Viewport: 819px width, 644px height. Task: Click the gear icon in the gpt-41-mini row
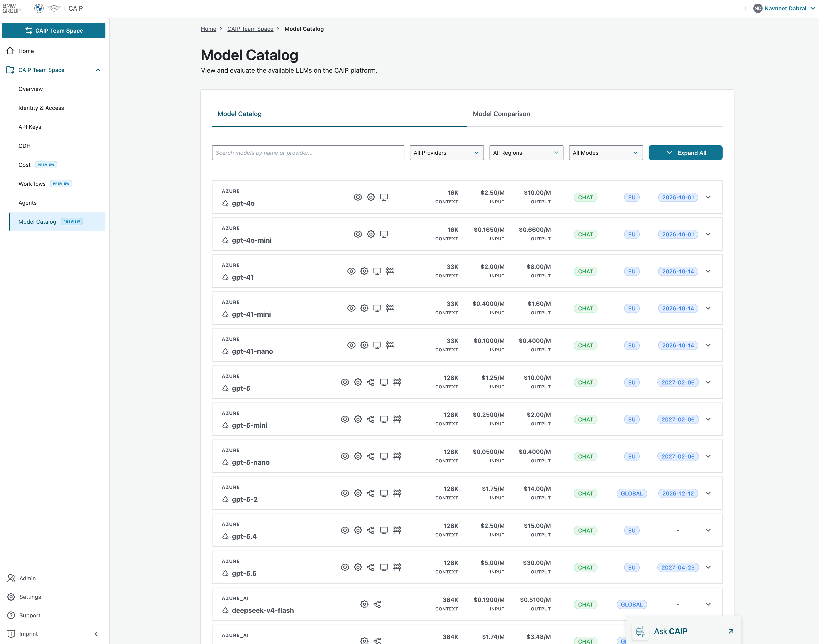pos(364,308)
